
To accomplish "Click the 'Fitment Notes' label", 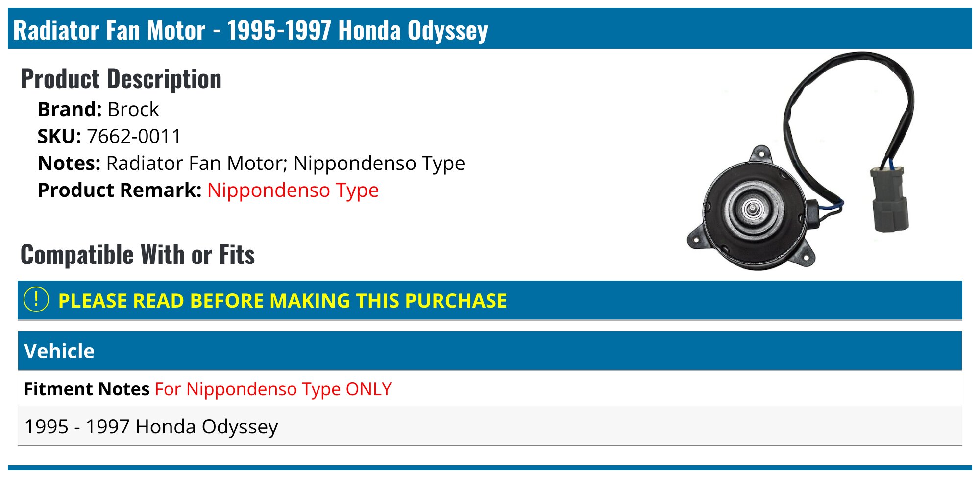I will [x=87, y=389].
